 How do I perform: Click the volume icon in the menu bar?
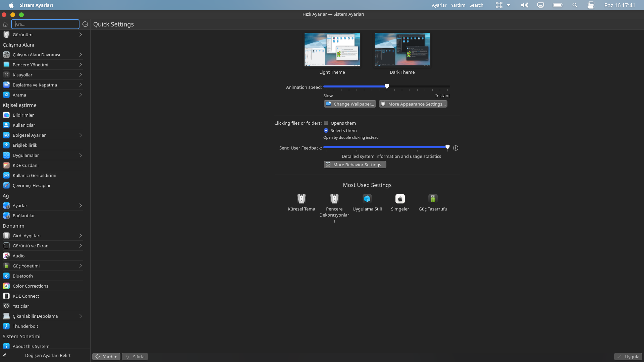[524, 5]
